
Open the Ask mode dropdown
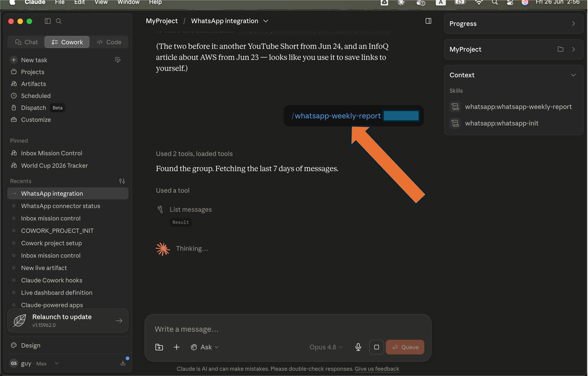(205, 347)
